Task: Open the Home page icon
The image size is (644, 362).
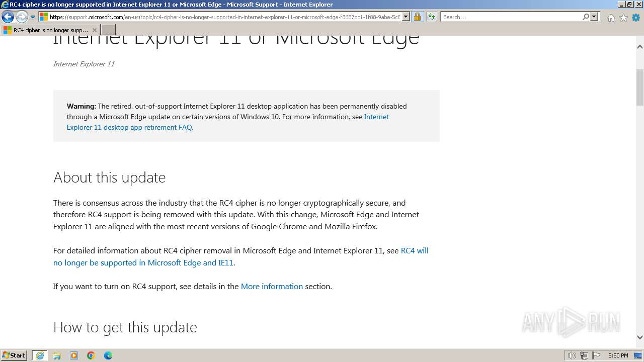Action: [x=611, y=18]
